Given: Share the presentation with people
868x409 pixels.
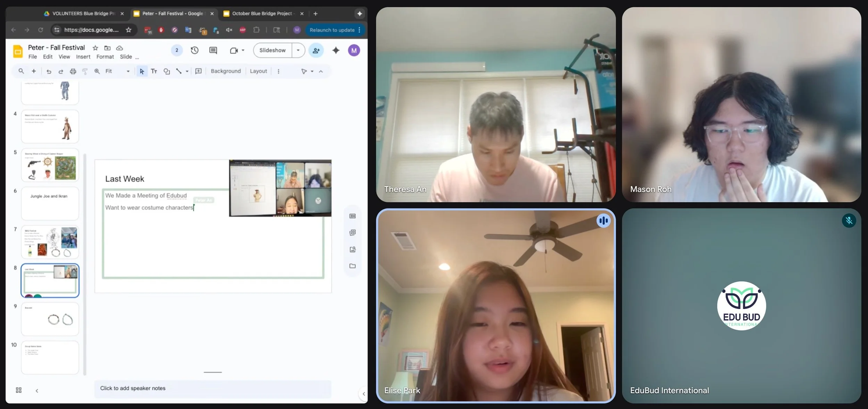Looking at the screenshot, I should 316,50.
